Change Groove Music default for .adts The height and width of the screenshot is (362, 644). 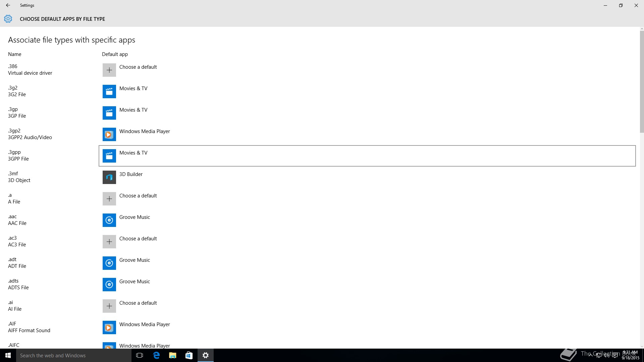[367, 285]
